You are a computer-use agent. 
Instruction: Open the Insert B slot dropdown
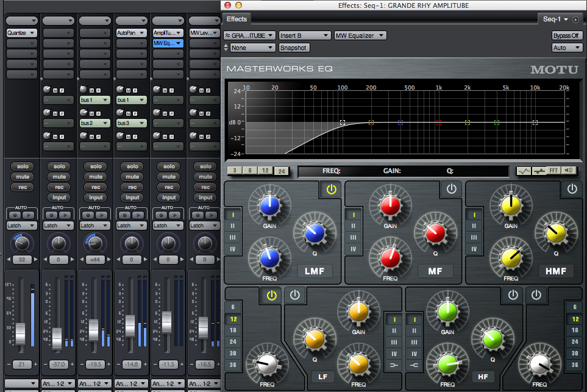[305, 35]
